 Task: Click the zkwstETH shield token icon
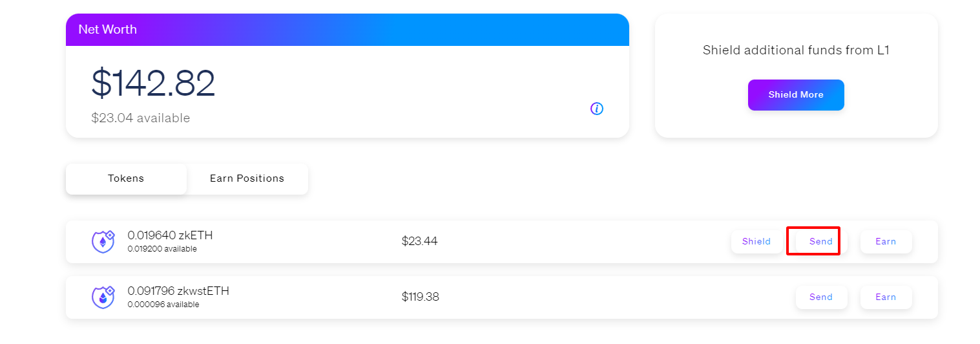[103, 297]
